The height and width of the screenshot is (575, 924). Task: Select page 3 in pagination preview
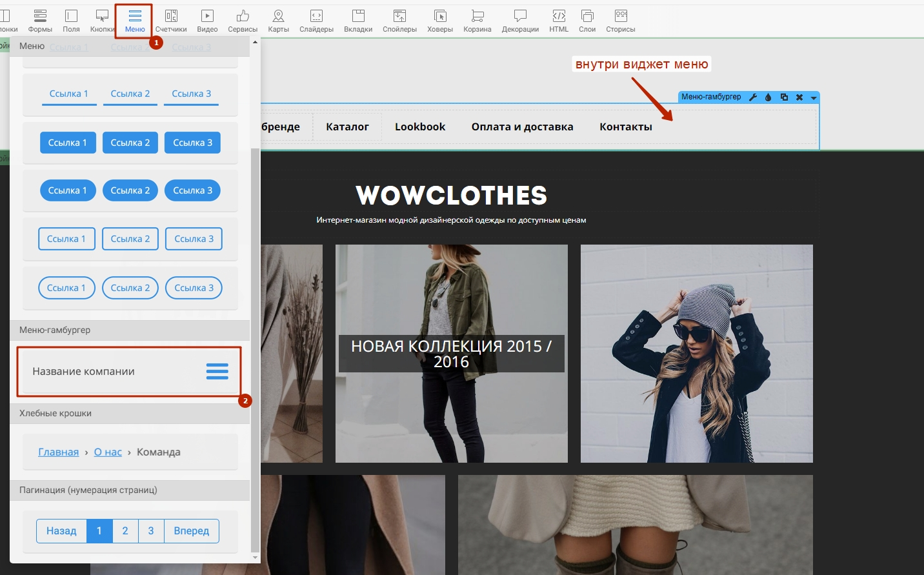point(151,531)
